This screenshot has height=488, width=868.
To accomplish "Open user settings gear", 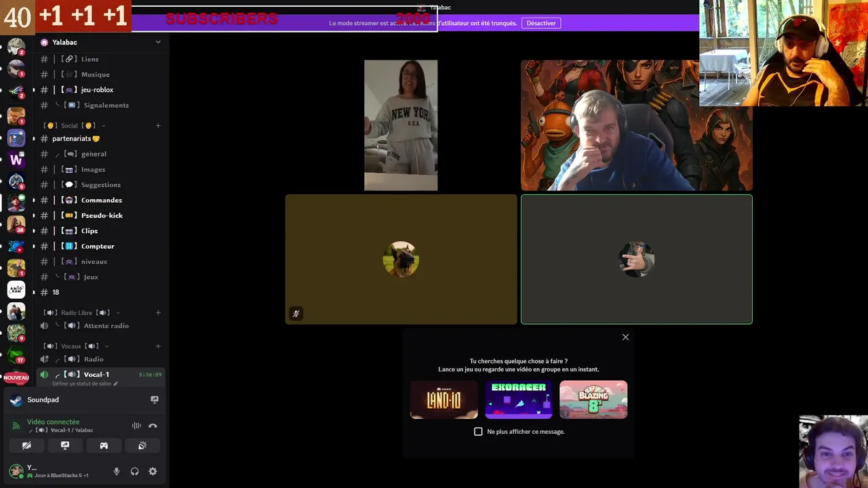I will [153, 471].
